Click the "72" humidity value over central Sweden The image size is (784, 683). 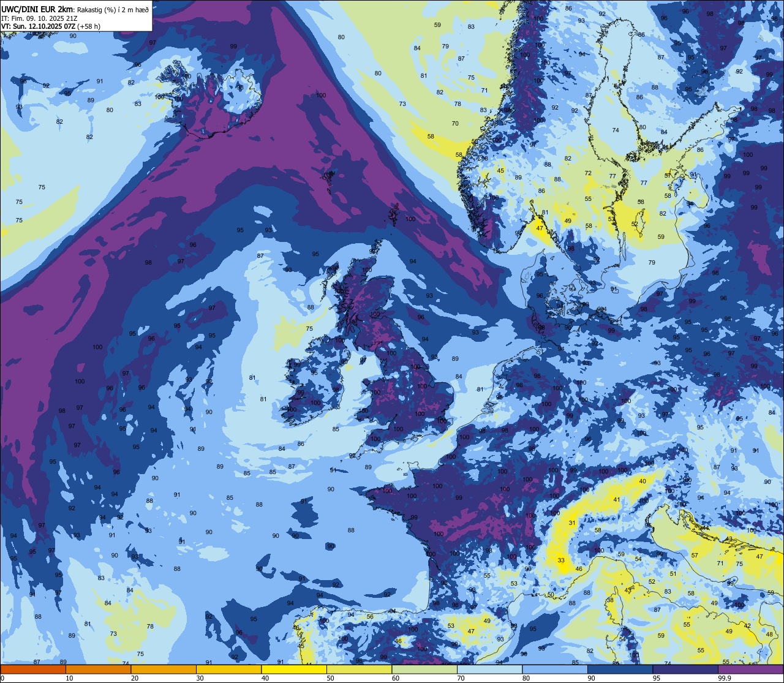[x=588, y=173]
